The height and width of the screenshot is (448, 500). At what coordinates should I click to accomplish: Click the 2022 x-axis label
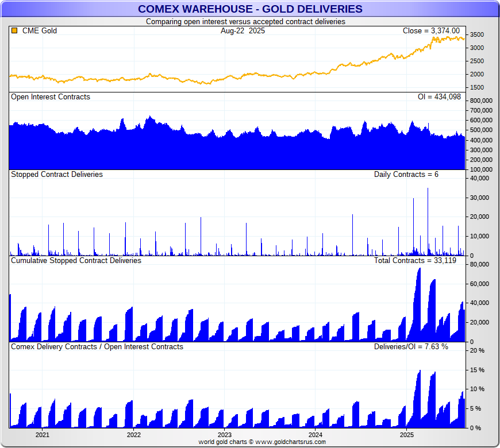[x=133, y=435]
